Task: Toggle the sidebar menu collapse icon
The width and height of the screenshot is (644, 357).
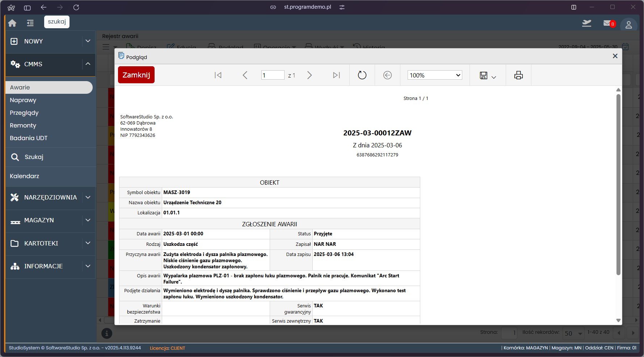Action: coord(30,23)
